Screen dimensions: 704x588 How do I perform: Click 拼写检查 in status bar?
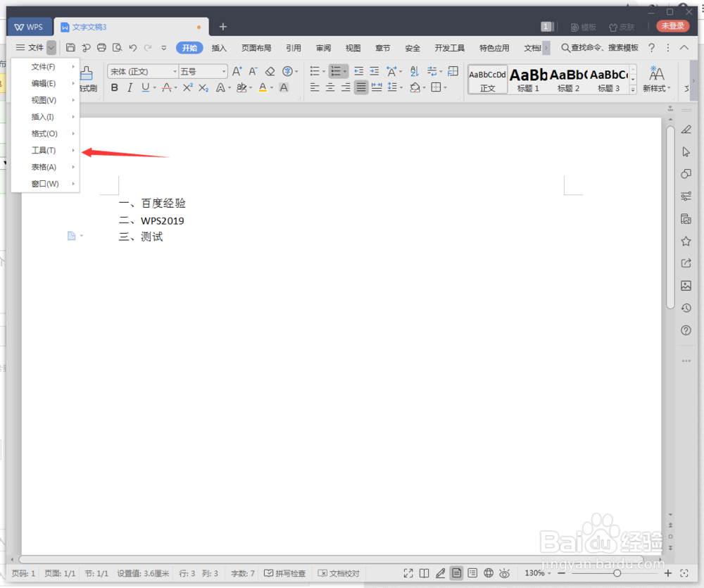(284, 573)
